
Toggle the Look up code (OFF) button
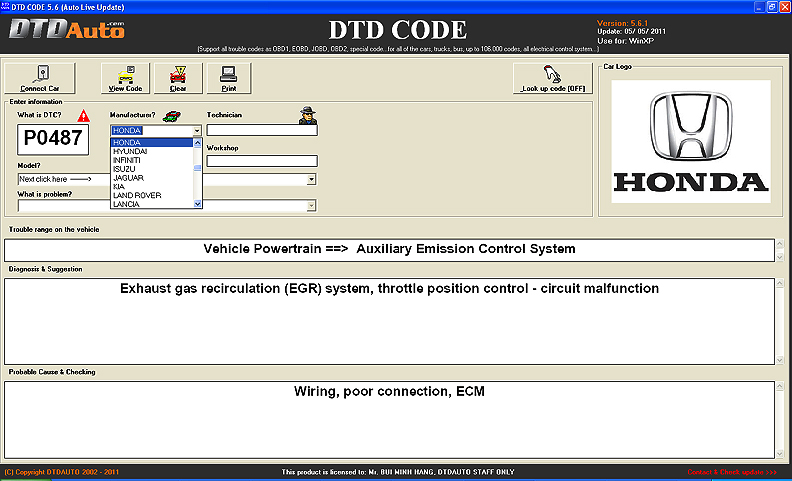pyautogui.click(x=553, y=78)
